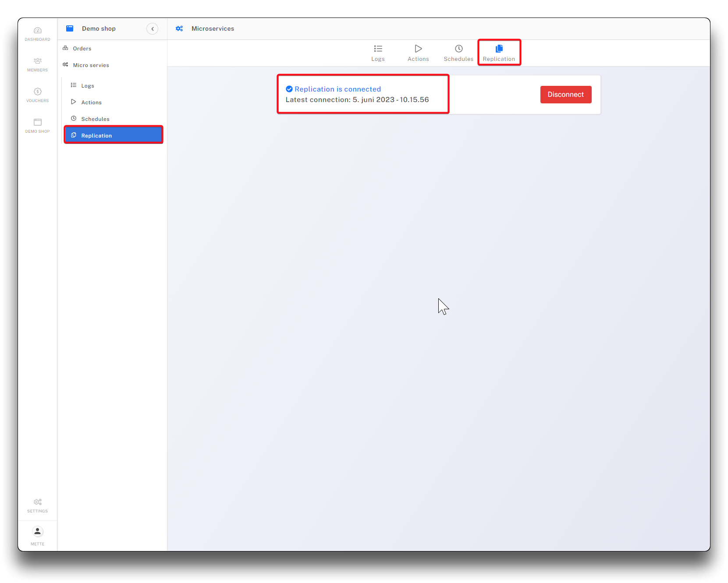Select the Replication tab at top
The image size is (728, 583).
[x=499, y=53]
